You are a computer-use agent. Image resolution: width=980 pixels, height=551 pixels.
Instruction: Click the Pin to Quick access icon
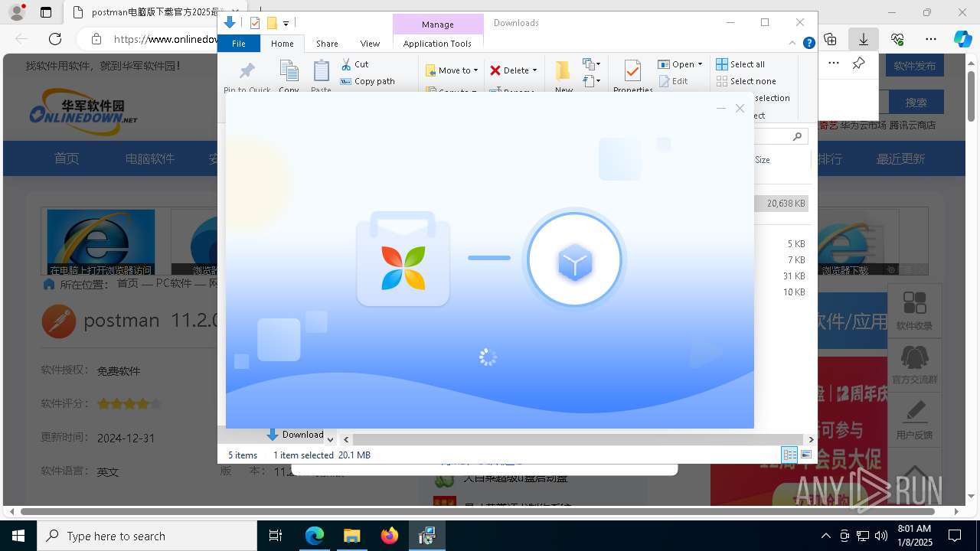247,71
